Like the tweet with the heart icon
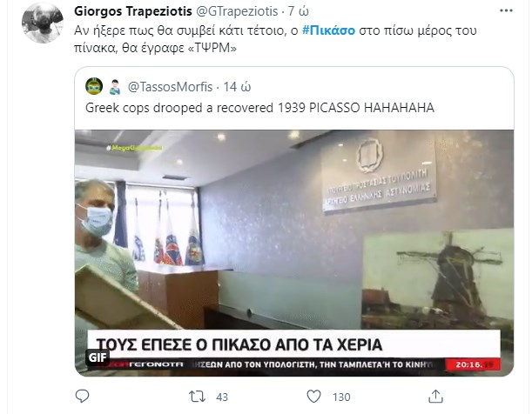 pos(313,396)
